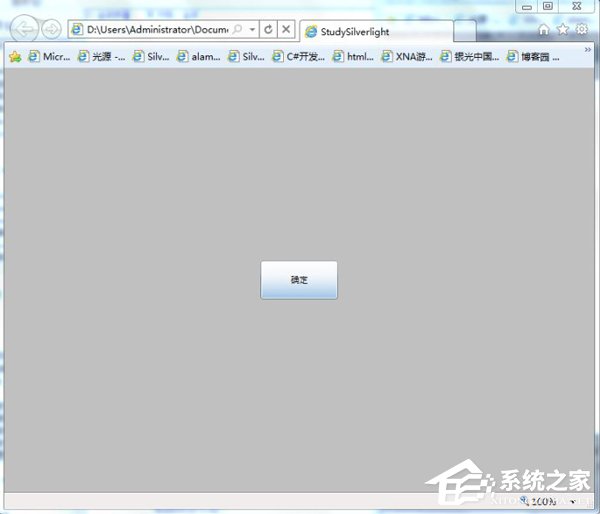
Task: Maximize the browser window
Action: click(x=548, y=6)
